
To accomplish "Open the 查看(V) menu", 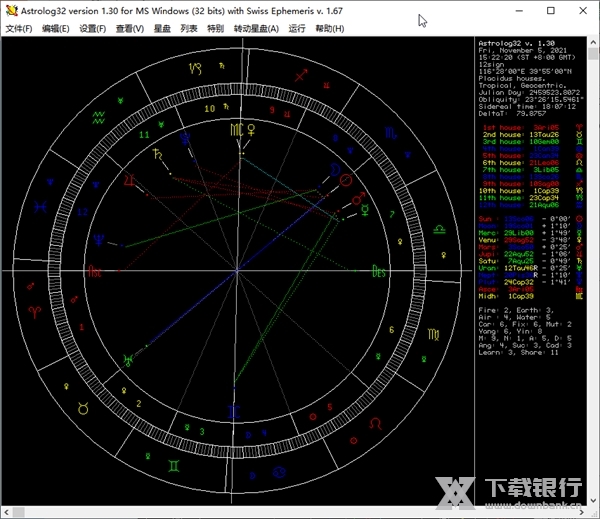I will [130, 29].
